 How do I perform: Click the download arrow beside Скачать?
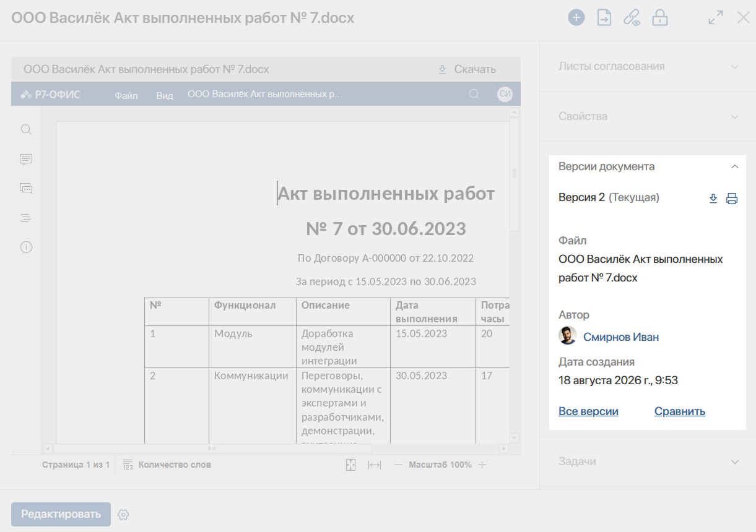click(x=442, y=69)
